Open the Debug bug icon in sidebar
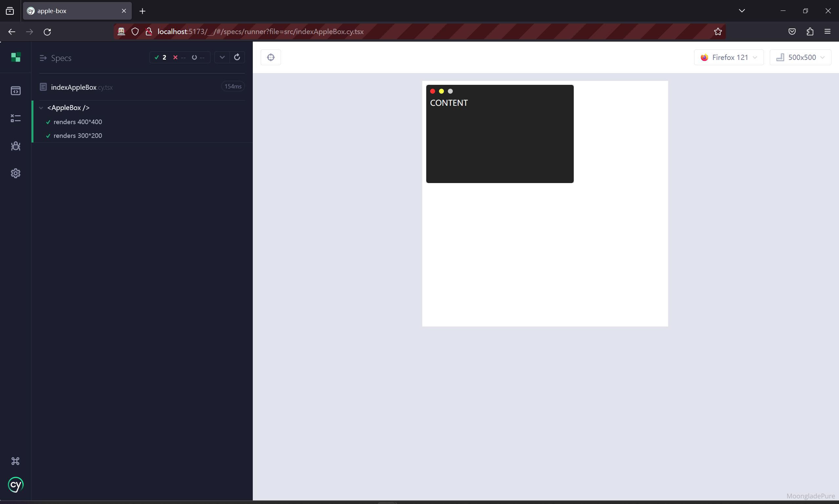The height and width of the screenshot is (504, 839). (16, 146)
